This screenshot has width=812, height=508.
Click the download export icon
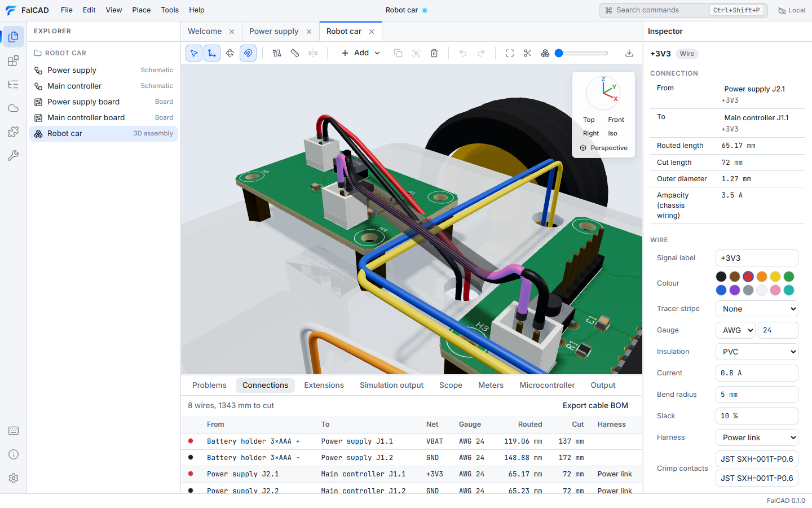629,53
